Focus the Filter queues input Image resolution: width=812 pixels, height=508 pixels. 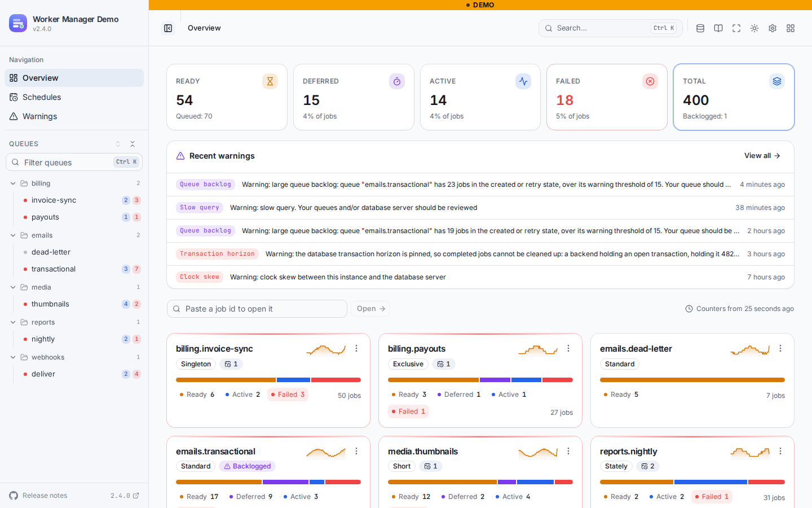click(74, 162)
